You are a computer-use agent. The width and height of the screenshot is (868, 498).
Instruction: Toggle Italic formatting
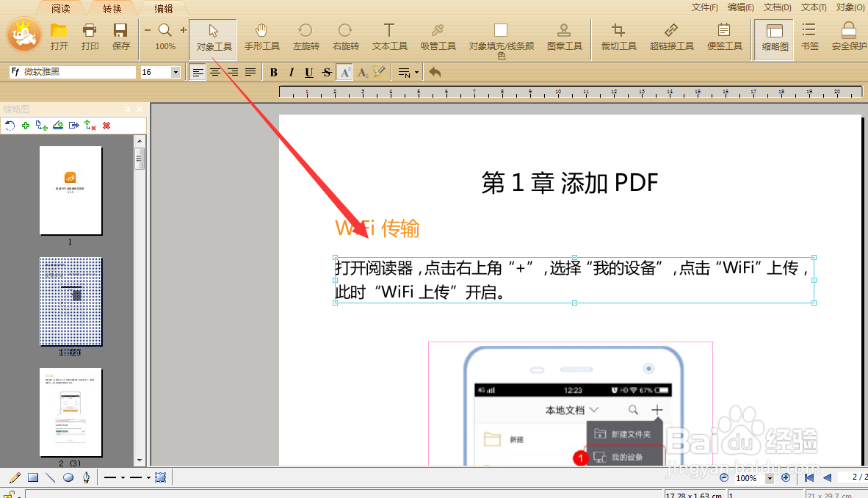292,72
